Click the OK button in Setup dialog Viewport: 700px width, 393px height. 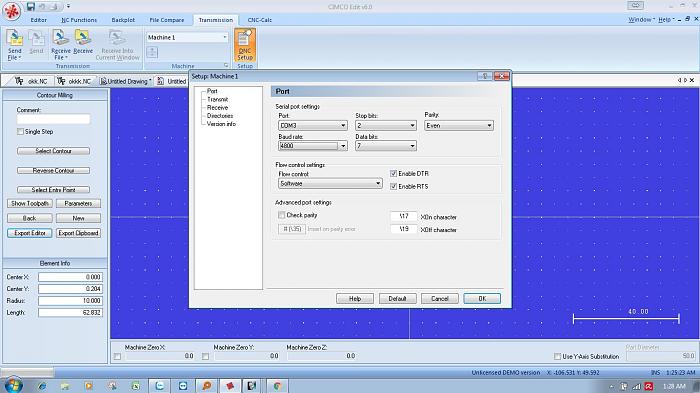(x=482, y=298)
